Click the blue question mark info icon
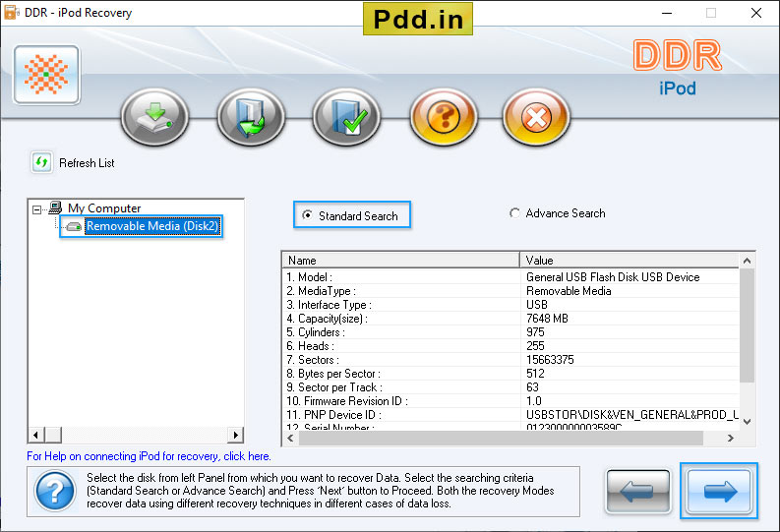This screenshot has width=780, height=532. 55,492
